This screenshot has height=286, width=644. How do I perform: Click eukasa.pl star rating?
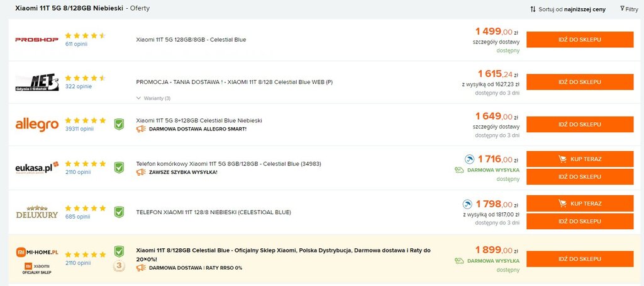pyautogui.click(x=86, y=164)
